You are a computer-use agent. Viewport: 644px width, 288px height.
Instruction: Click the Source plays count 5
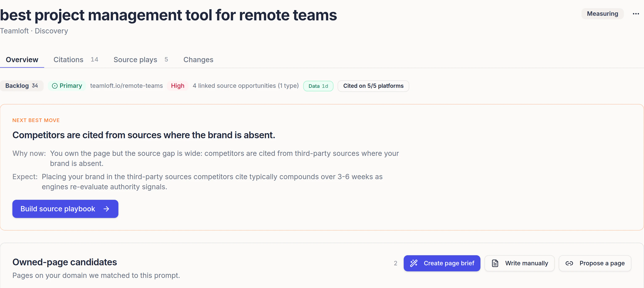[166, 59]
